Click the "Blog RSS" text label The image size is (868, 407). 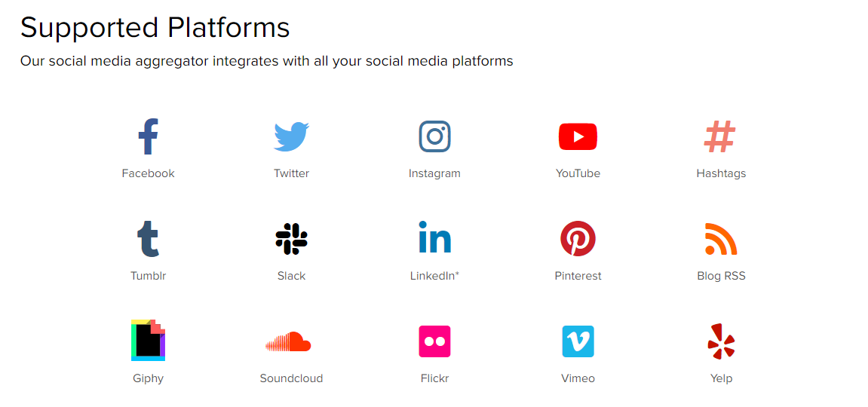point(721,275)
